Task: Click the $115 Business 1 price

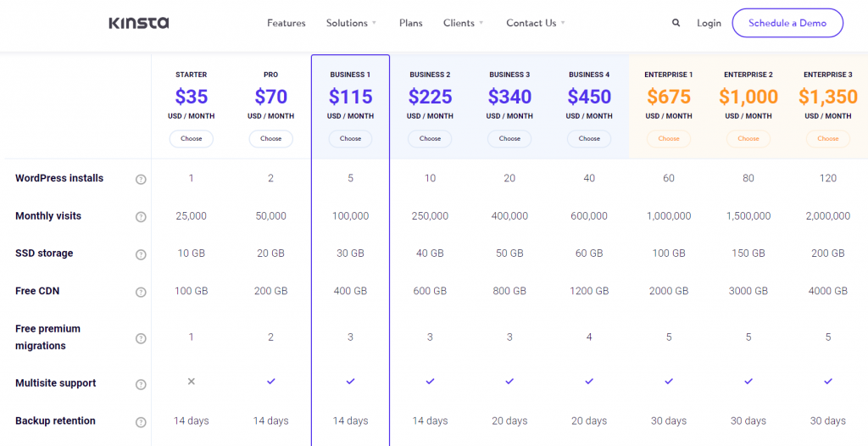Action: (350, 97)
